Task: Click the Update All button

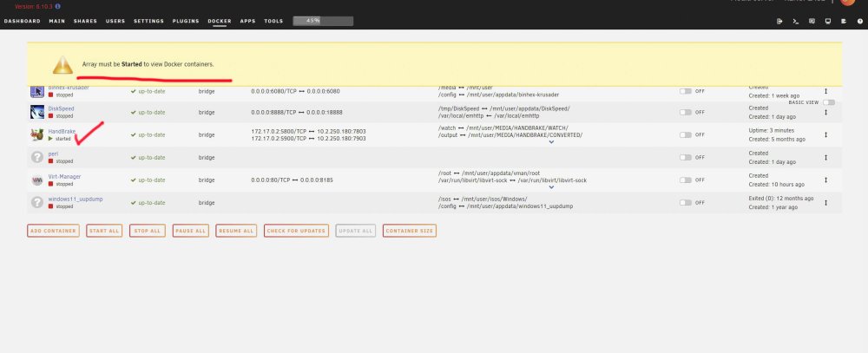Action: pyautogui.click(x=355, y=231)
